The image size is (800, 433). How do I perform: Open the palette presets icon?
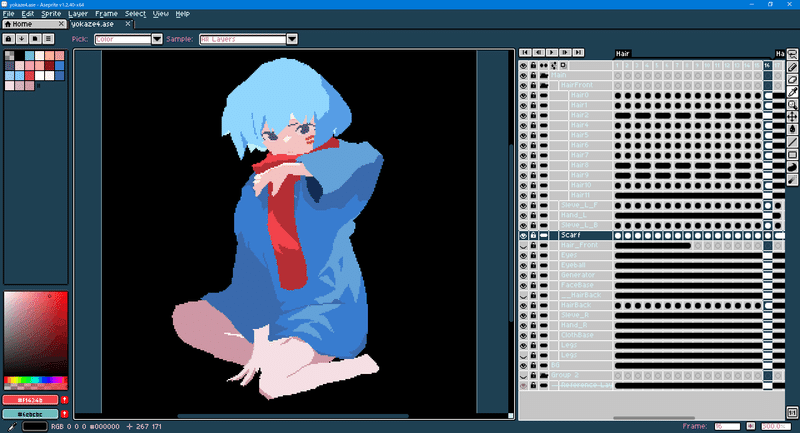tap(35, 39)
